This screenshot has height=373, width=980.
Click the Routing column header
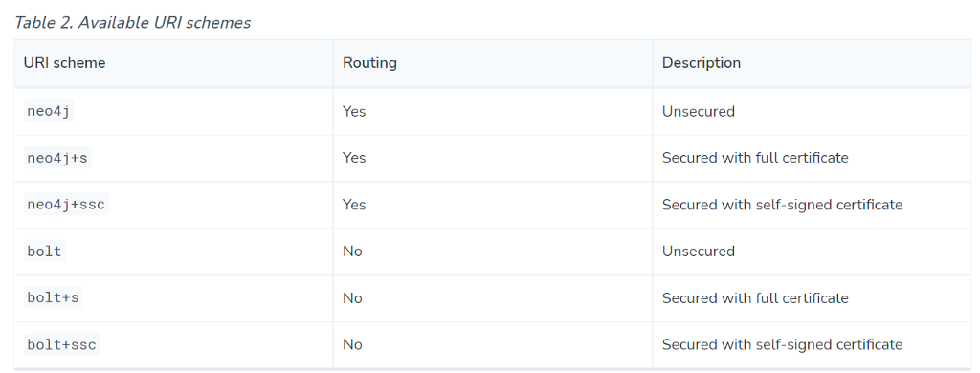[x=369, y=63]
